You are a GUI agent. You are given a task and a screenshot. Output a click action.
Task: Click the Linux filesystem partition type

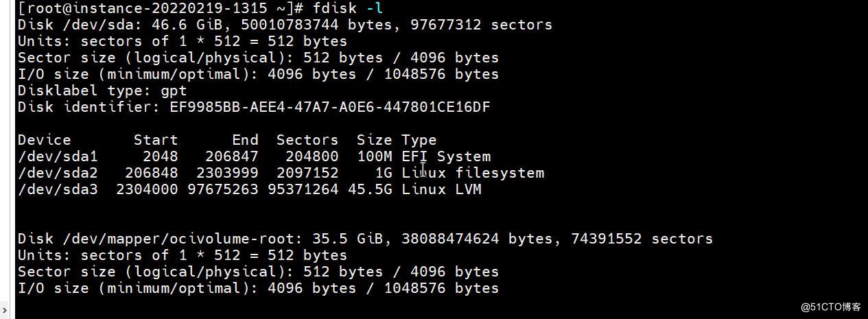coord(473,173)
